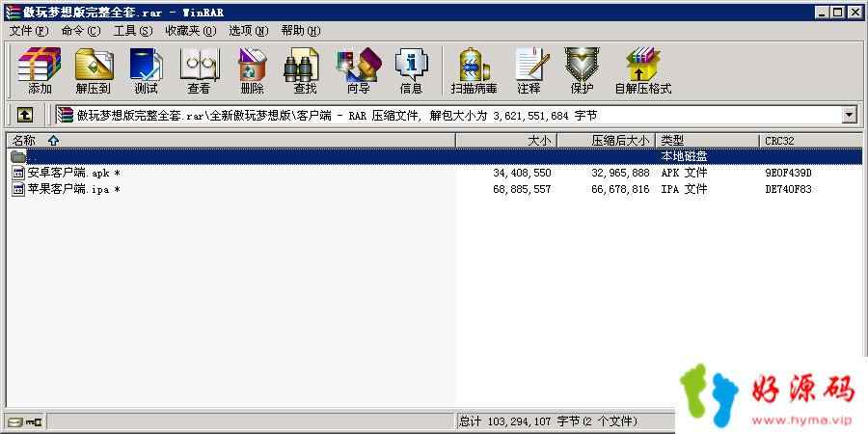The image size is (868, 434).
Task: Click size value 34,408,550
Action: click(522, 174)
